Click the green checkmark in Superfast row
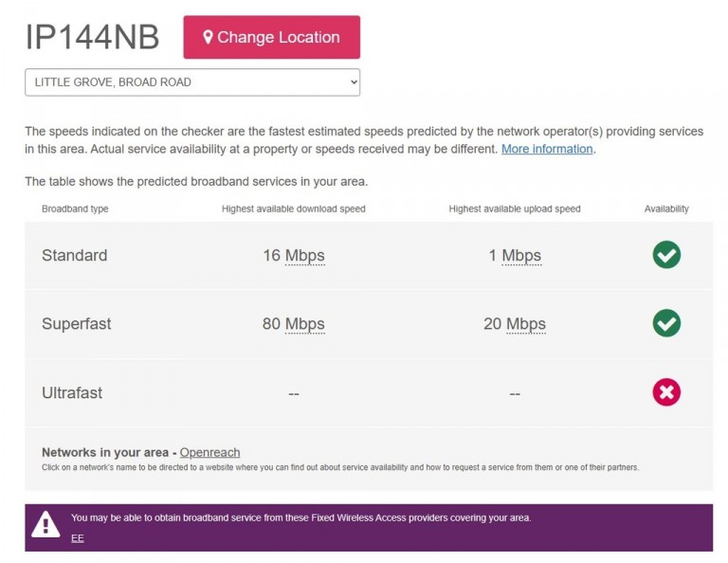This screenshot has height=563, width=728. coord(666,323)
